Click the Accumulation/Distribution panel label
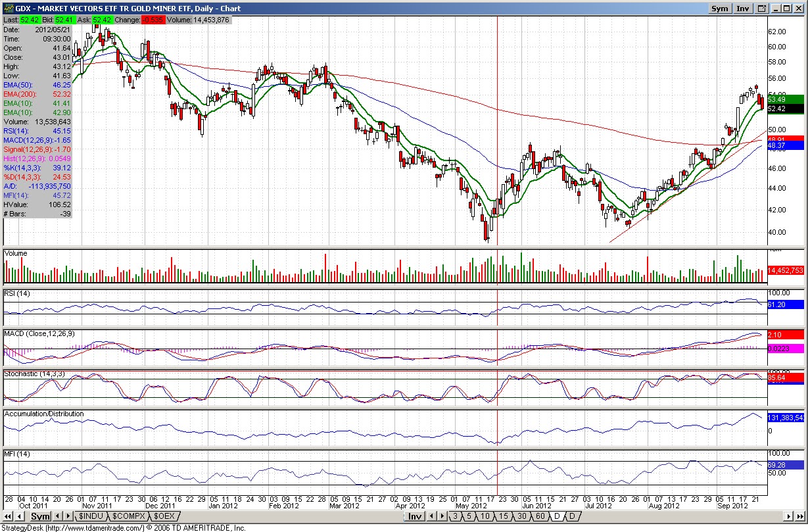The width and height of the screenshot is (808, 532). click(44, 414)
